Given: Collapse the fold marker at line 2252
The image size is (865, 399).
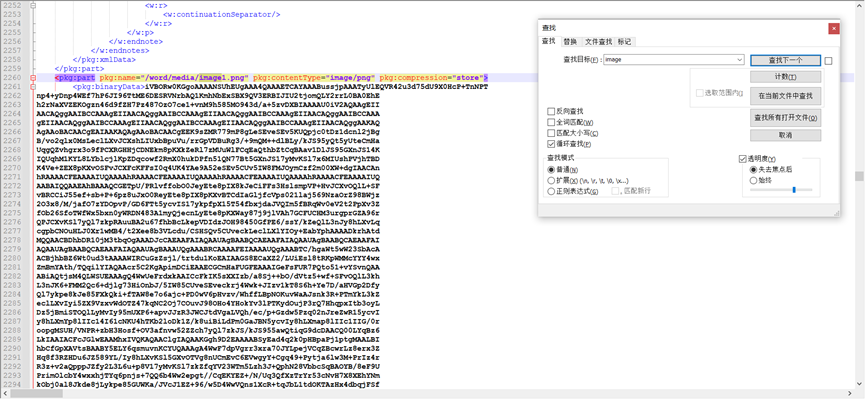Looking at the screenshot, I should click(33, 5).
